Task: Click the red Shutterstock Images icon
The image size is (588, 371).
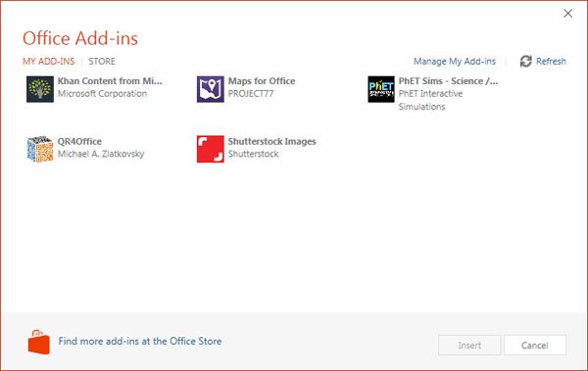Action: coord(211,149)
